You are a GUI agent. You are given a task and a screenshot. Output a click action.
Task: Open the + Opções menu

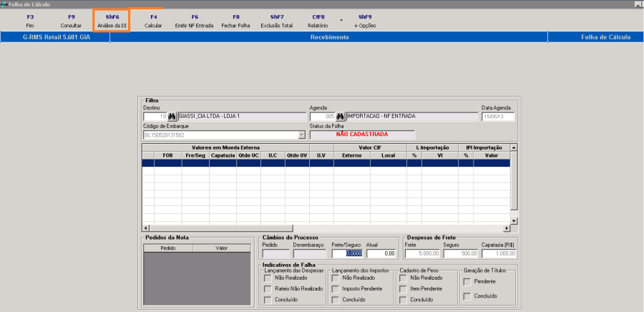click(x=365, y=21)
